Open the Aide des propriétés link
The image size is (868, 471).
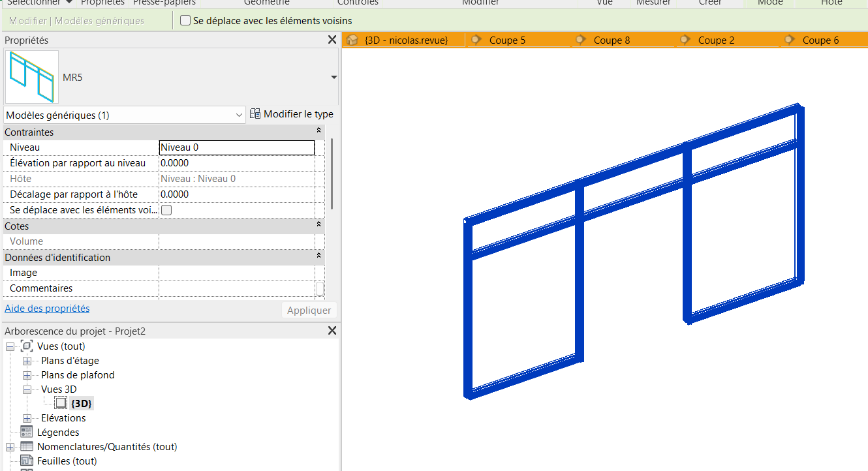coord(47,309)
